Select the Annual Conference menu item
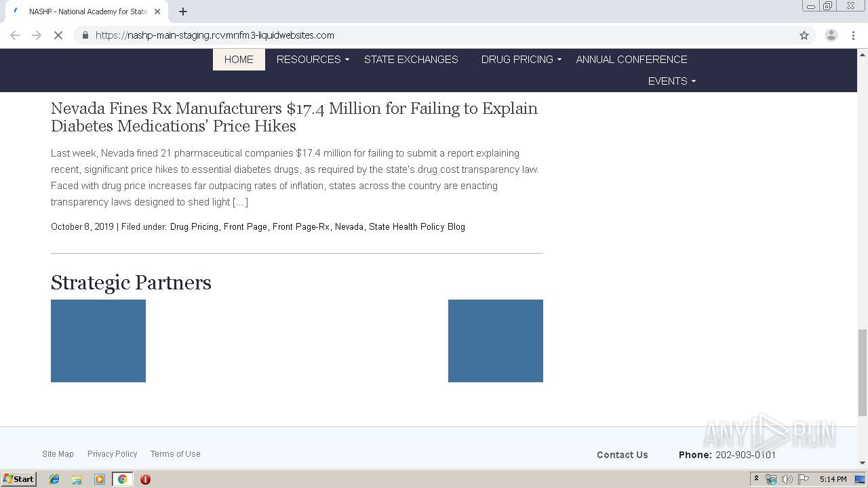This screenshot has width=868, height=488. click(631, 60)
